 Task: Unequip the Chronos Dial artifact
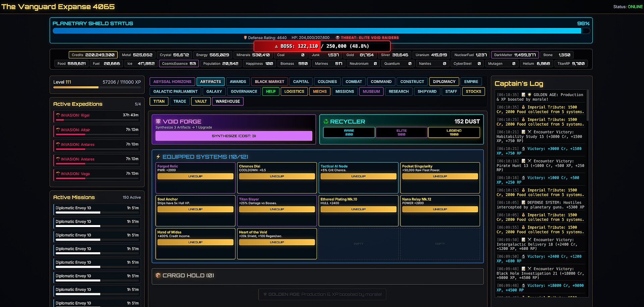277,176
